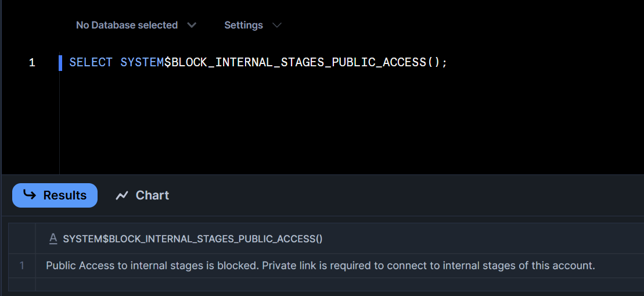Screen dimensions: 644x296
Task: Click the arrow icon on Results button
Action: click(30, 195)
